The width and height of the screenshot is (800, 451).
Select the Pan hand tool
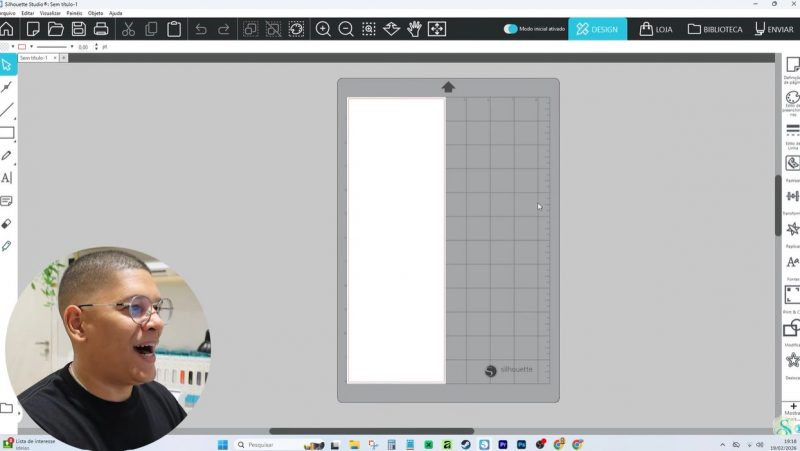(414, 29)
